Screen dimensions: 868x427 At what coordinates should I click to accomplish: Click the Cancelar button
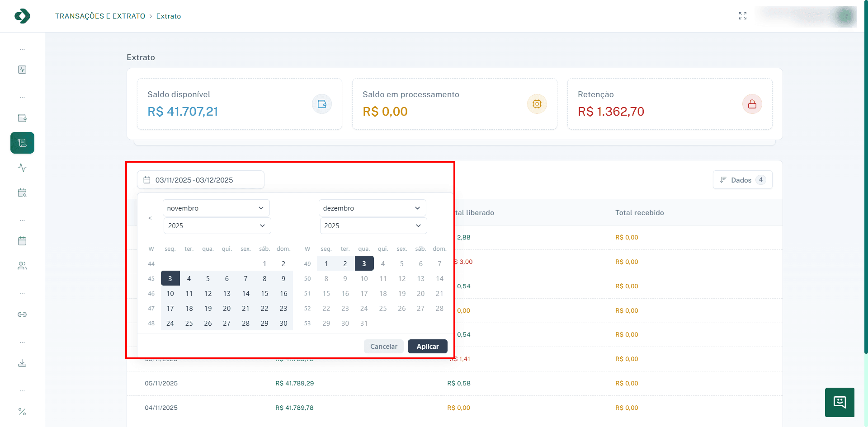click(x=383, y=347)
